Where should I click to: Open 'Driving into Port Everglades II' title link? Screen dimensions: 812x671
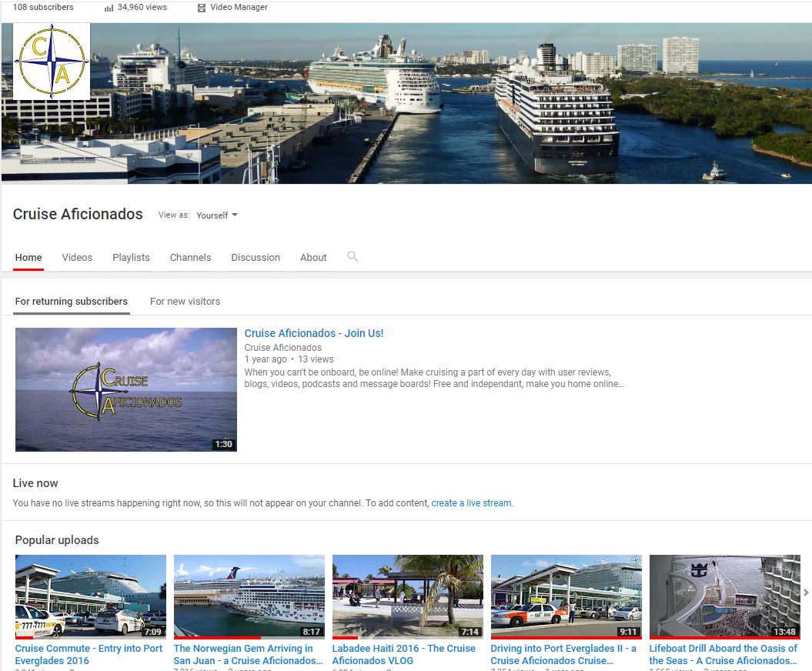pos(563,654)
